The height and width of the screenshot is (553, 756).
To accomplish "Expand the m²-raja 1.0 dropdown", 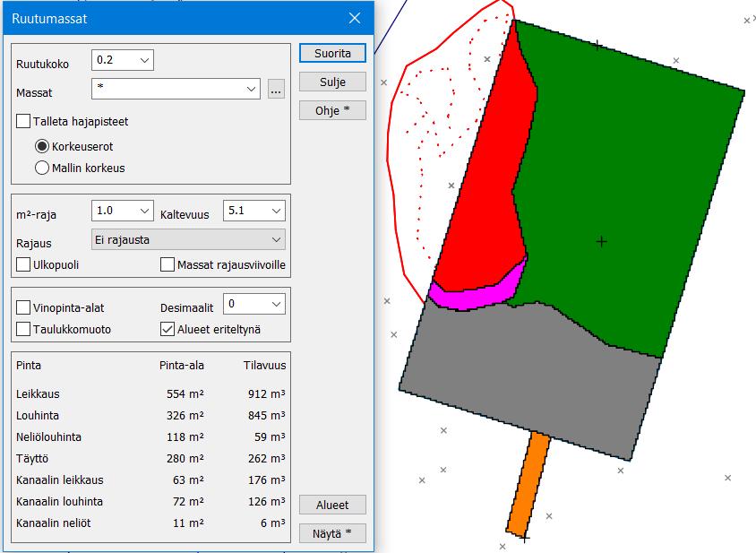I will point(144,211).
